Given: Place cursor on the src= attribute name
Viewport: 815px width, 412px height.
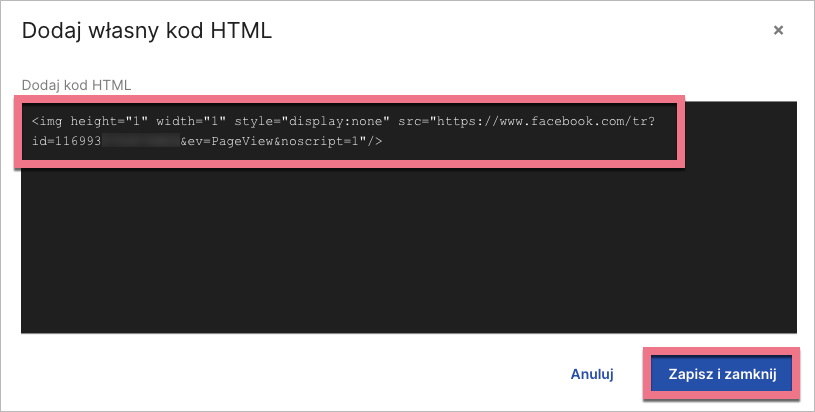Looking at the screenshot, I should point(412,122).
